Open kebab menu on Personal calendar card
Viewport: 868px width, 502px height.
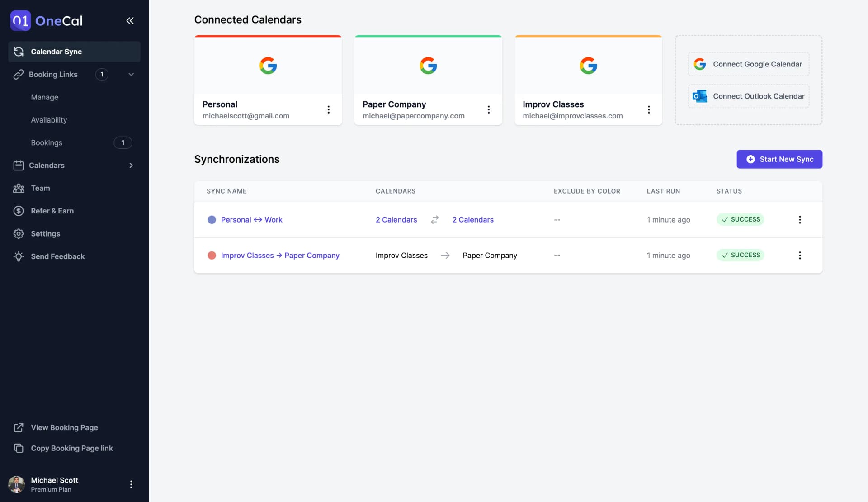328,109
